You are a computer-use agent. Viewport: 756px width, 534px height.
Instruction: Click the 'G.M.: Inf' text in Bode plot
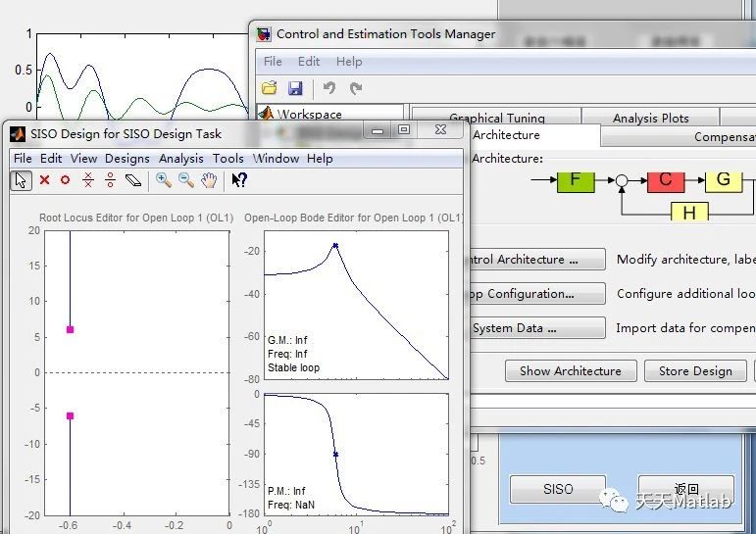pos(287,340)
